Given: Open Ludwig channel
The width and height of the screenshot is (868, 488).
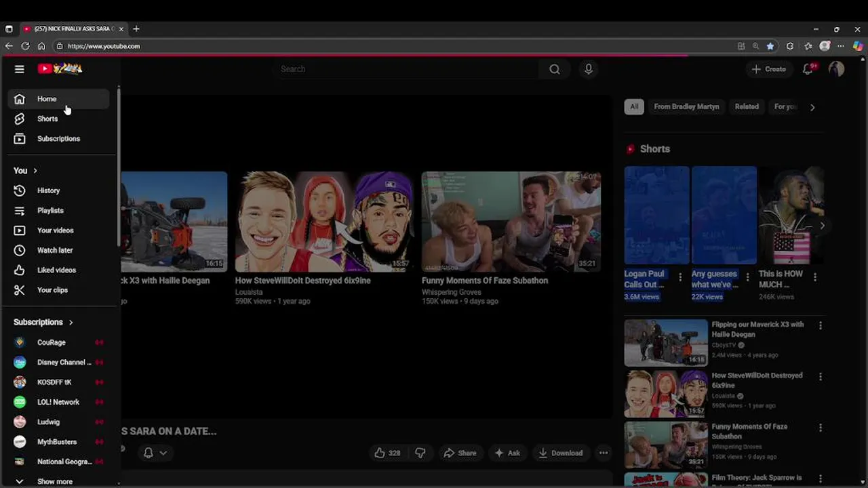Looking at the screenshot, I should click(59, 422).
